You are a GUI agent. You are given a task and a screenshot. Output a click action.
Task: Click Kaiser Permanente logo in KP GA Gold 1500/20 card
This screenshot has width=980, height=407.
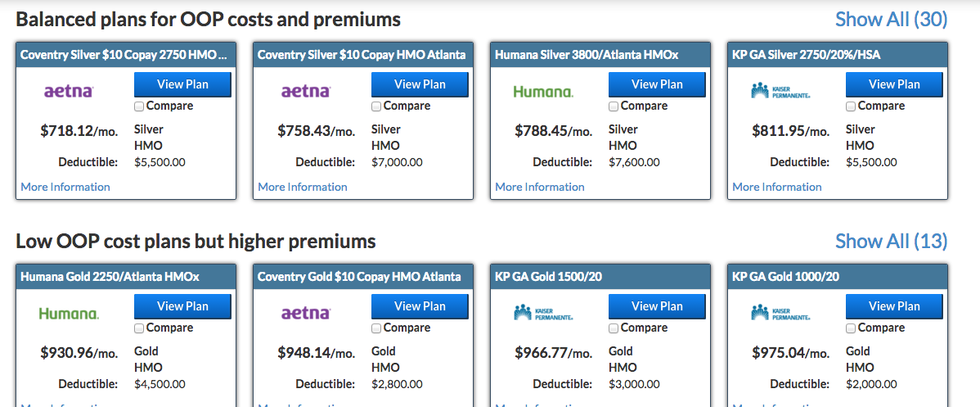pyautogui.click(x=543, y=313)
